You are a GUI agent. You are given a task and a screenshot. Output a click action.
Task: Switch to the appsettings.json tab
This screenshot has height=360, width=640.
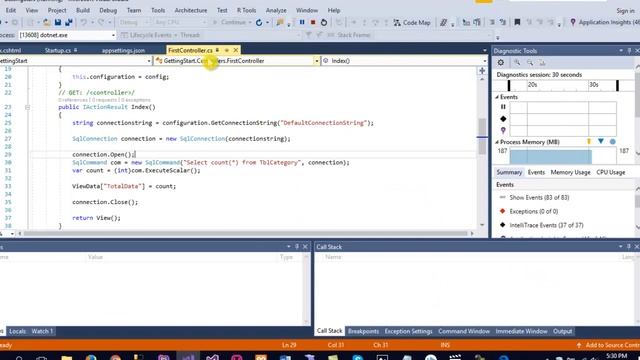tap(123, 50)
